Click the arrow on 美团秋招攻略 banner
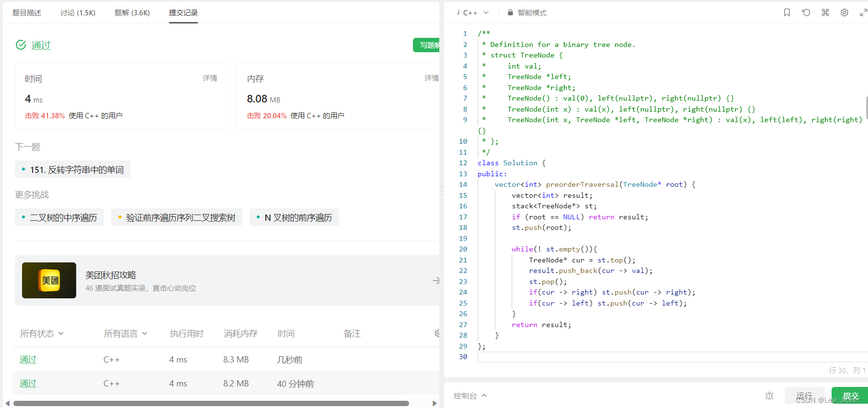This screenshot has width=868, height=408. 436,281
